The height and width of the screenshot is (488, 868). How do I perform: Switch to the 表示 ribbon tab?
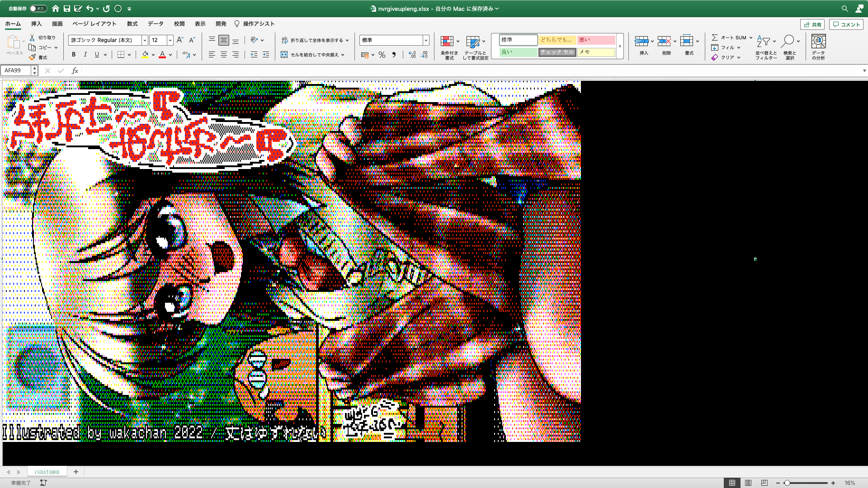(x=200, y=24)
